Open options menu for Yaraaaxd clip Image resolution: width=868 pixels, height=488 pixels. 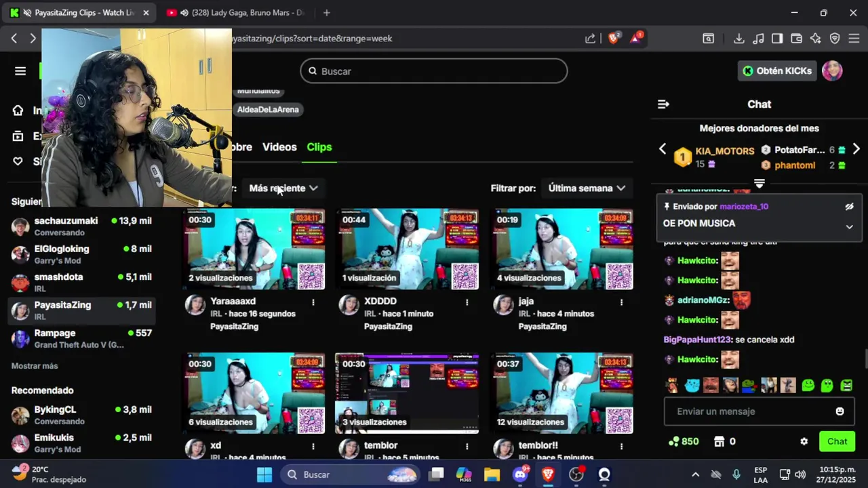click(313, 302)
